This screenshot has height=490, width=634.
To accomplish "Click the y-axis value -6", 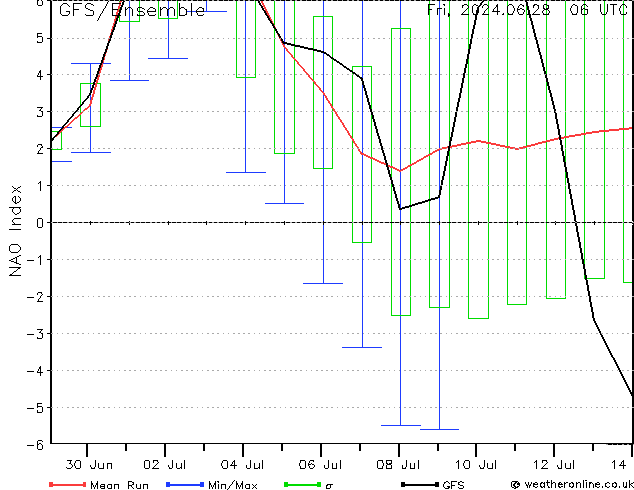I will (35, 444).
